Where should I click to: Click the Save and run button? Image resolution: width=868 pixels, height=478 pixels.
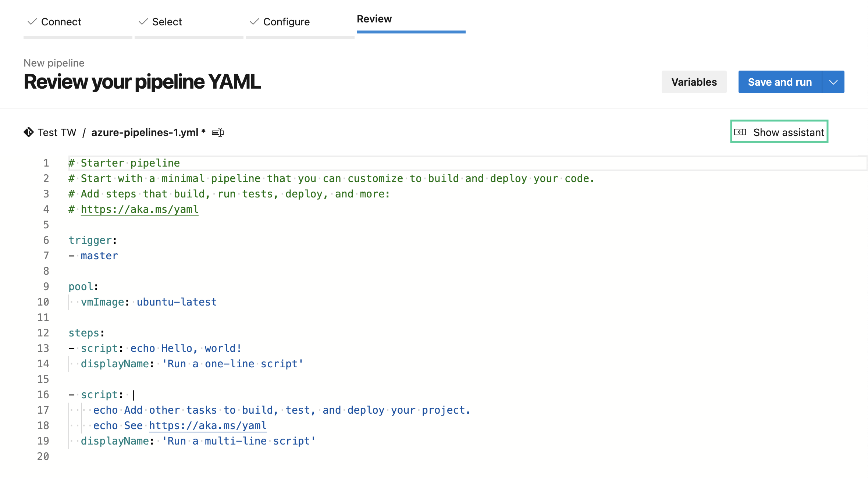coord(780,82)
